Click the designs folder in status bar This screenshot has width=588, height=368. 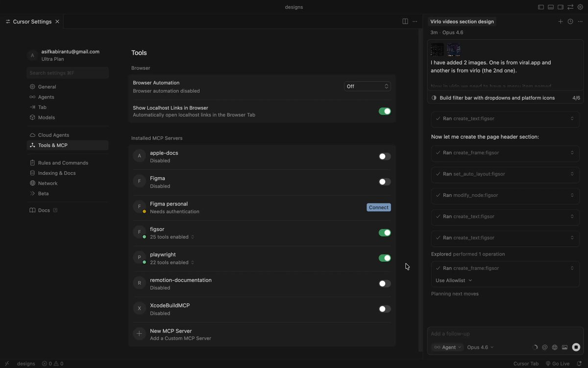[26, 364]
